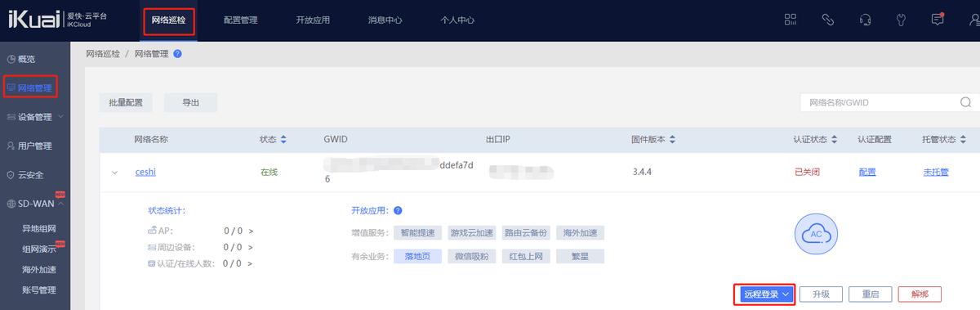Collapse the ceshi row chevron
Image resolution: width=980 pixels, height=310 pixels.
(114, 173)
